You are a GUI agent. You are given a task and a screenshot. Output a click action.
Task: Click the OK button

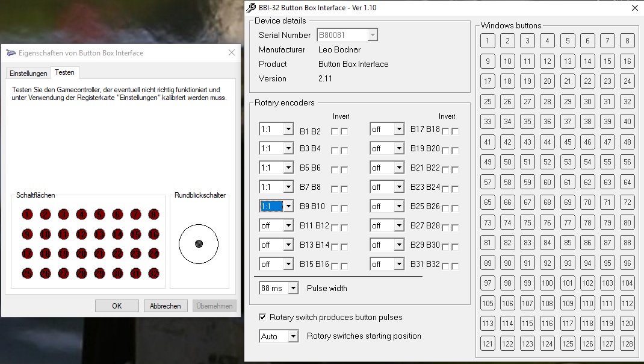[117, 306]
